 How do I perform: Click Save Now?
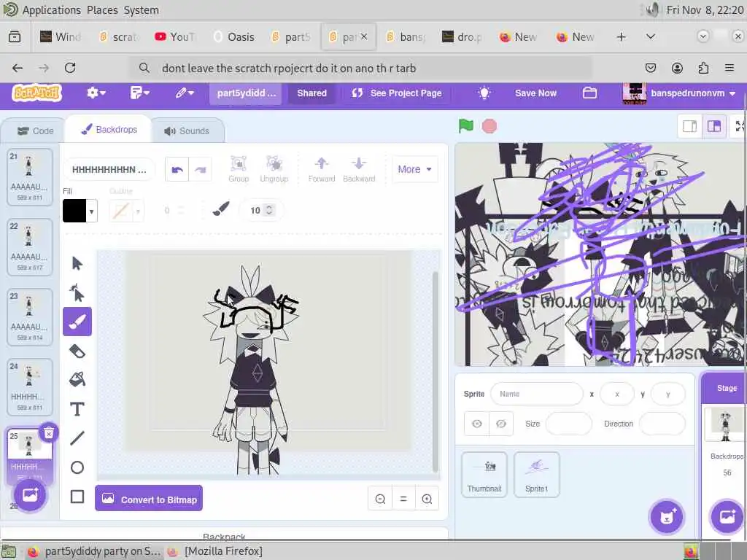click(535, 93)
